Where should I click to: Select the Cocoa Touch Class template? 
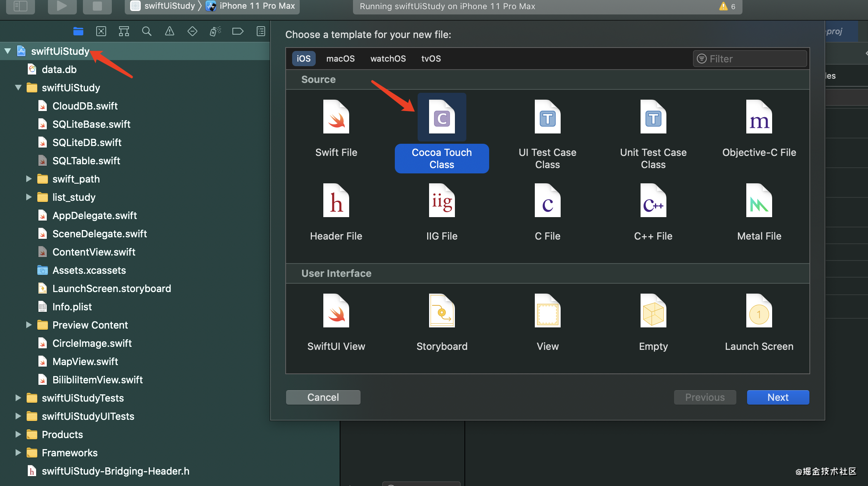pyautogui.click(x=442, y=133)
